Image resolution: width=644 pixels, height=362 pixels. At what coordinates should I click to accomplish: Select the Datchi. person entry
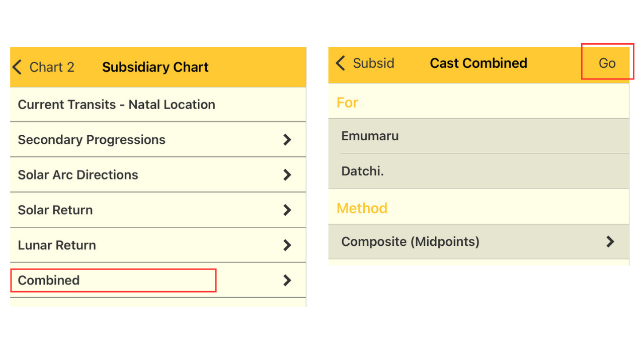pos(362,171)
